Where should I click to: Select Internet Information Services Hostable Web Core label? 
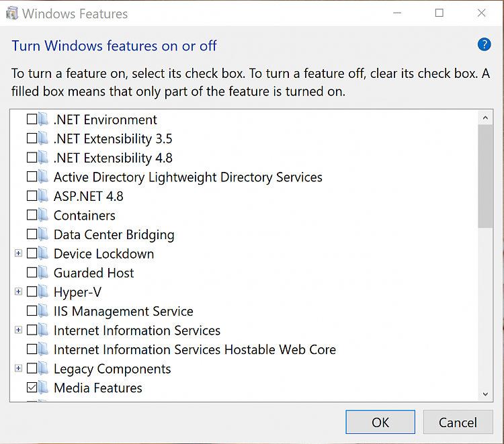[195, 349]
